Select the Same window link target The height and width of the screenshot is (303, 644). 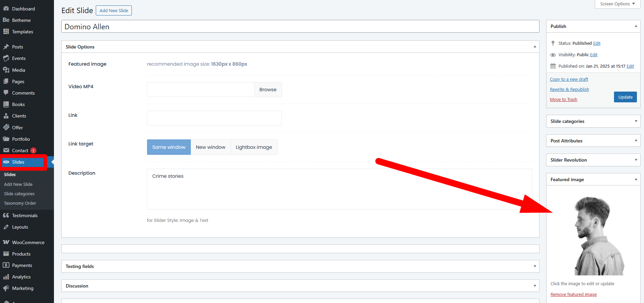[x=169, y=147]
